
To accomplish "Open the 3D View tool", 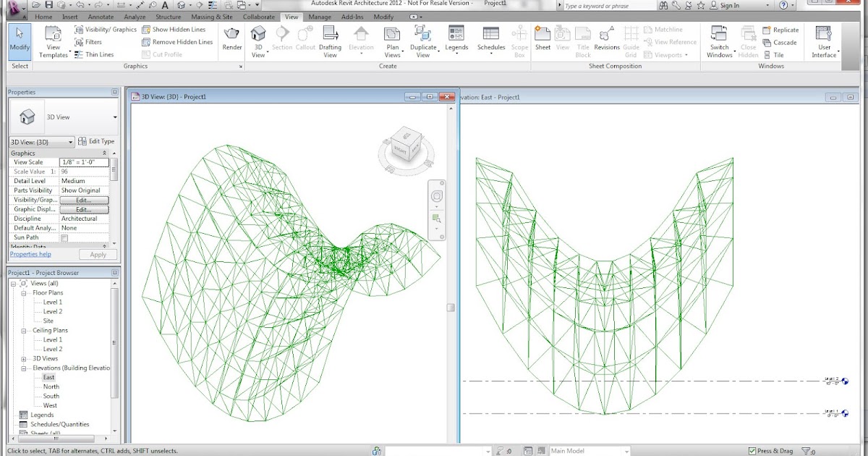I will [x=258, y=40].
